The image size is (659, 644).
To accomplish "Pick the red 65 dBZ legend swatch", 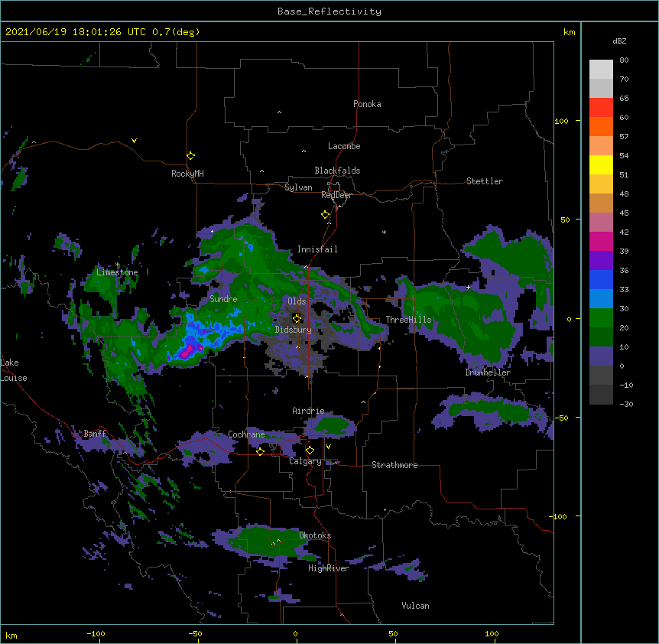I will (x=601, y=108).
